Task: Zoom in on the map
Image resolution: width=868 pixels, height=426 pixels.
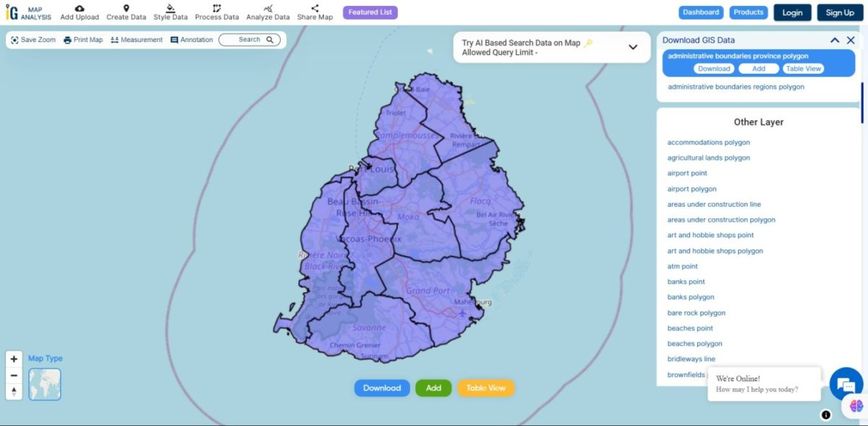Action: click(x=14, y=359)
